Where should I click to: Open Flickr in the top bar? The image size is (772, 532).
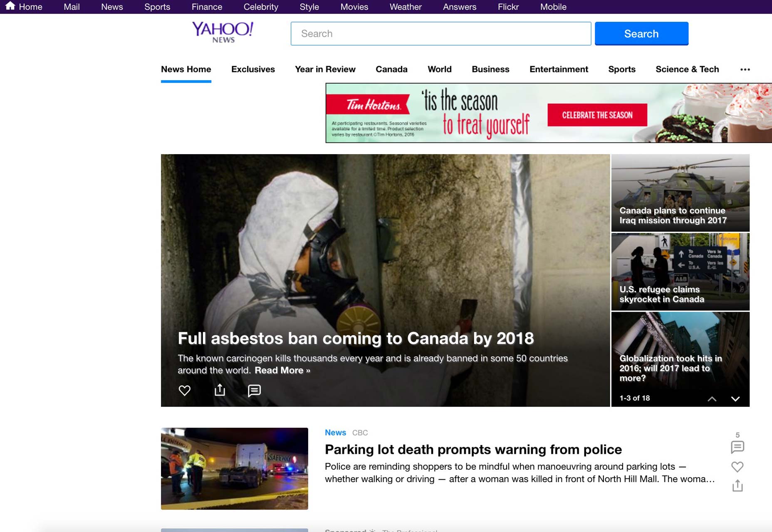508,7
